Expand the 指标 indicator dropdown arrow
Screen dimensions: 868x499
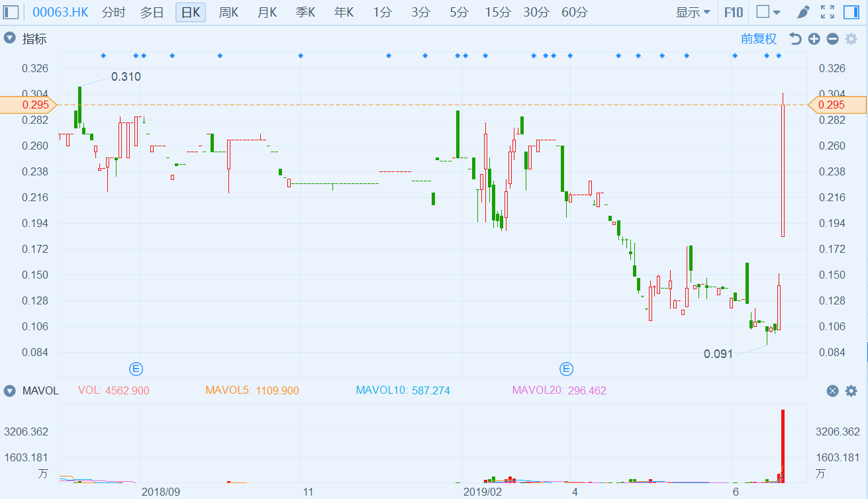click(x=9, y=38)
